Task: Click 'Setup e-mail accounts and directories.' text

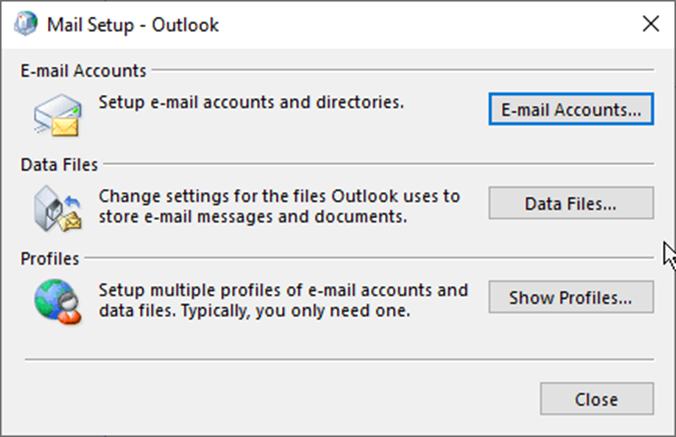Action: click(251, 103)
